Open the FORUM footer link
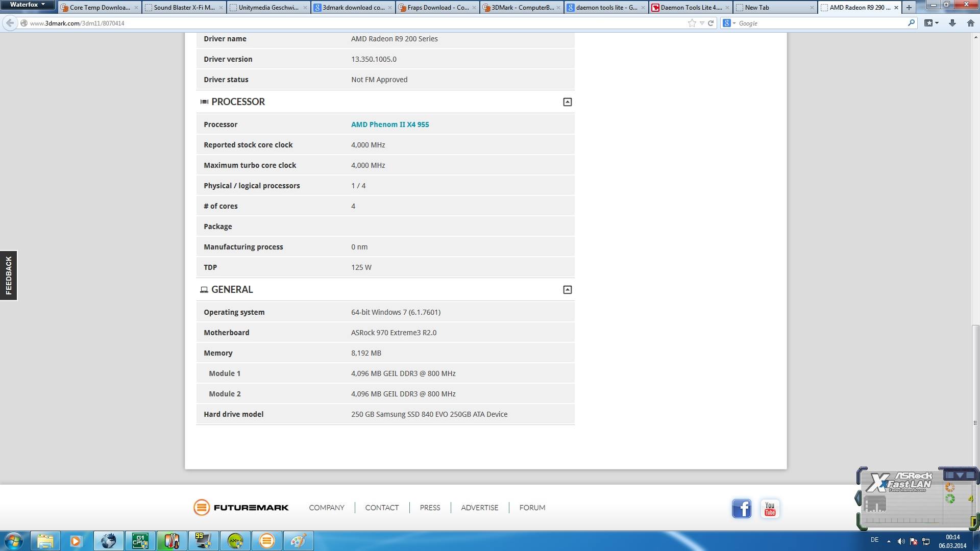980x551 pixels. pos(532,508)
